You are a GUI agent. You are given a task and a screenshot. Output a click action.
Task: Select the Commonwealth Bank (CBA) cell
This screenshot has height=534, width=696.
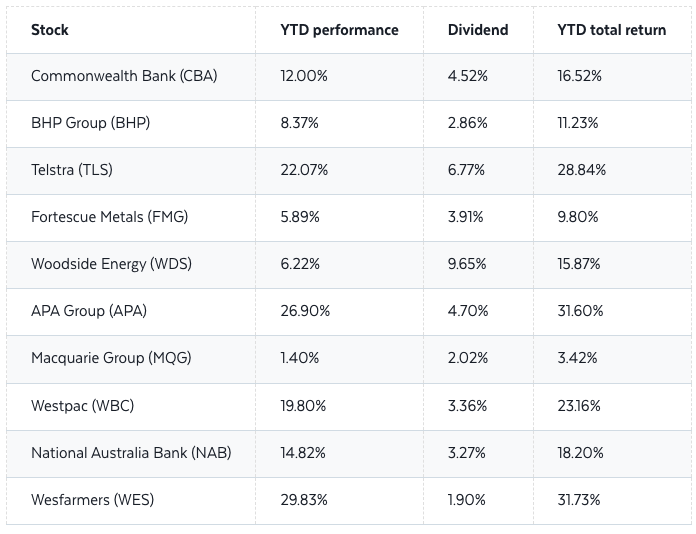tap(124, 76)
